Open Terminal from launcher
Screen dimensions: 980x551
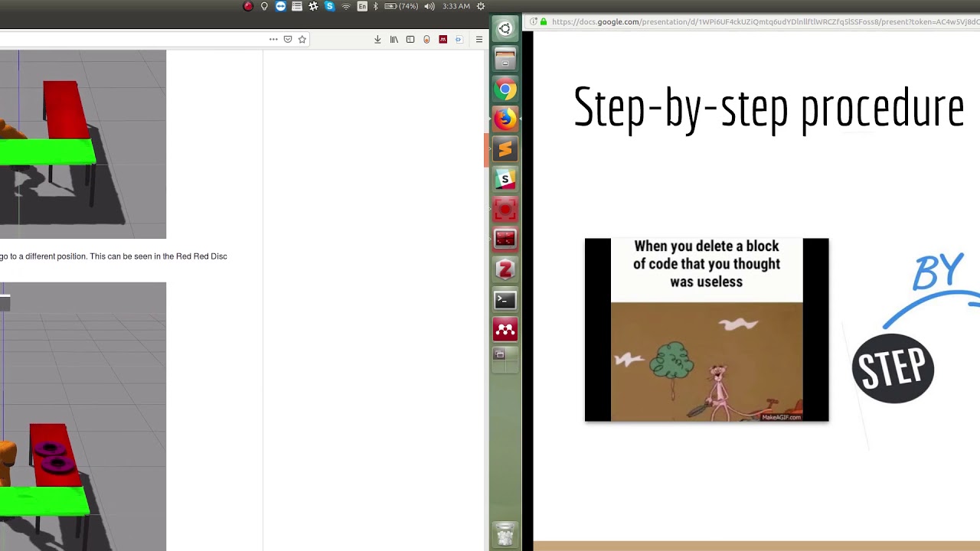click(505, 300)
